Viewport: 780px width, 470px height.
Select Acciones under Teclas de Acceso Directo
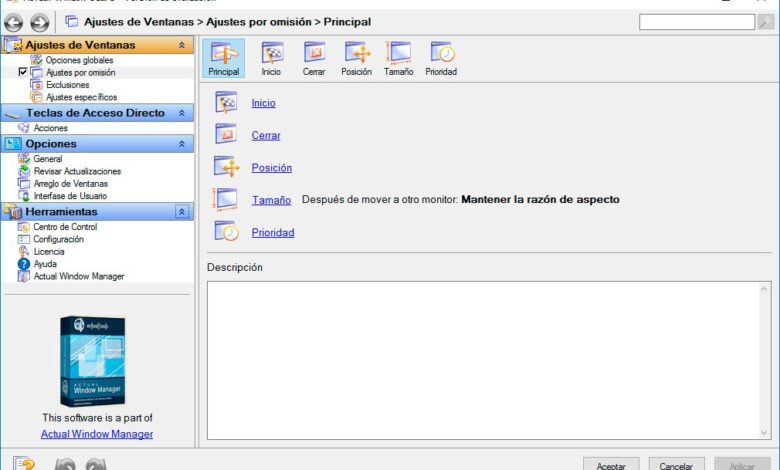click(x=50, y=128)
